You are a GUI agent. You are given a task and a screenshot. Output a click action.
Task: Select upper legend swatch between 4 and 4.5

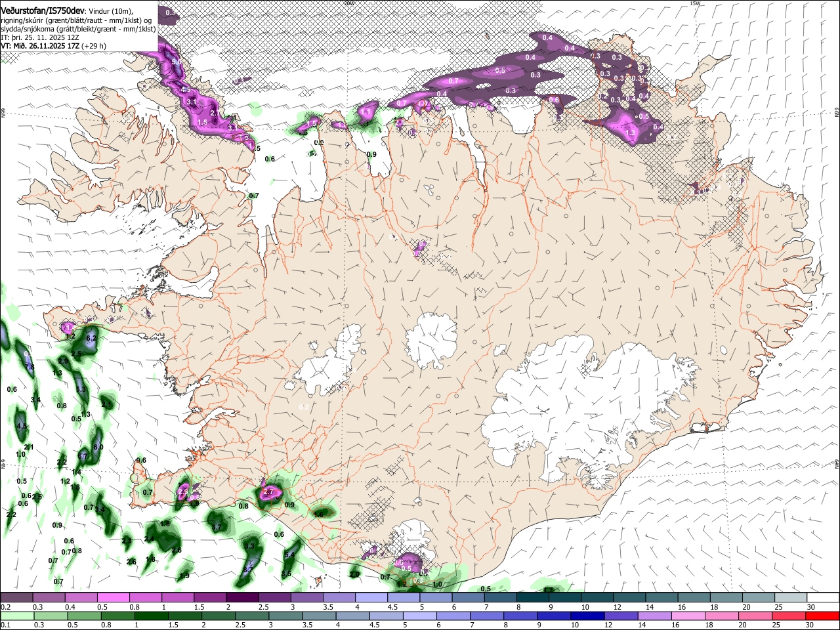pyautogui.click(x=371, y=598)
